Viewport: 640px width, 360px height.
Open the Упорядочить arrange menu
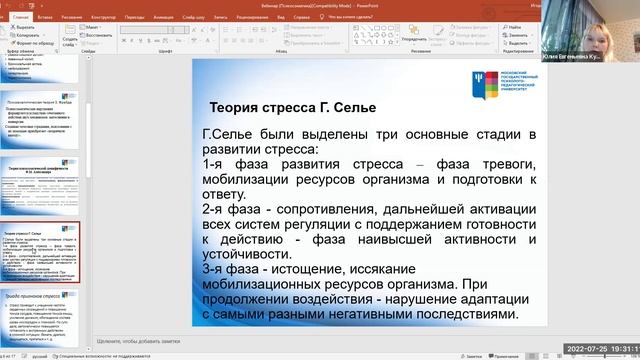pos(414,34)
